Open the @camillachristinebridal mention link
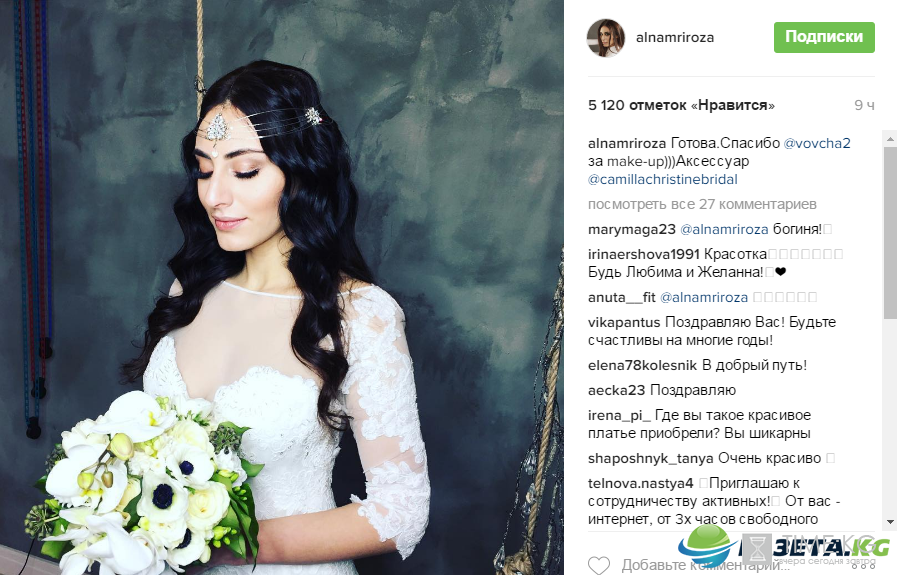Screen dimensions: 897x575 [x=662, y=179]
